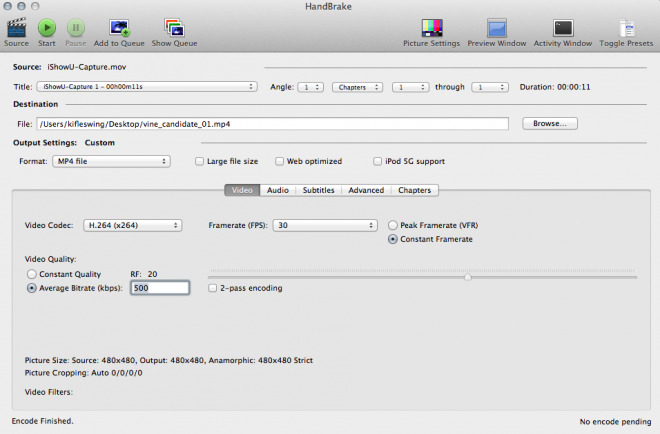Screen dimensions: 660x434
Task: Click the Browse... button
Action: click(549, 124)
